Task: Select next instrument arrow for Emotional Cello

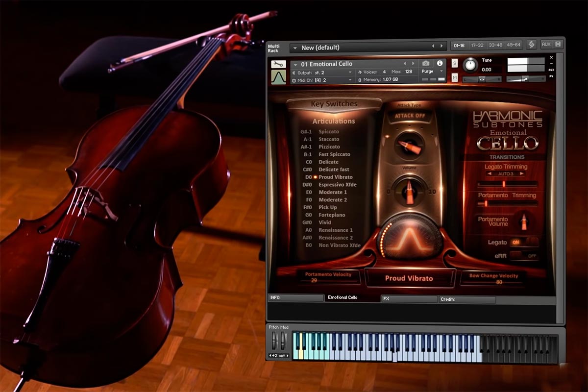Action: click(413, 64)
